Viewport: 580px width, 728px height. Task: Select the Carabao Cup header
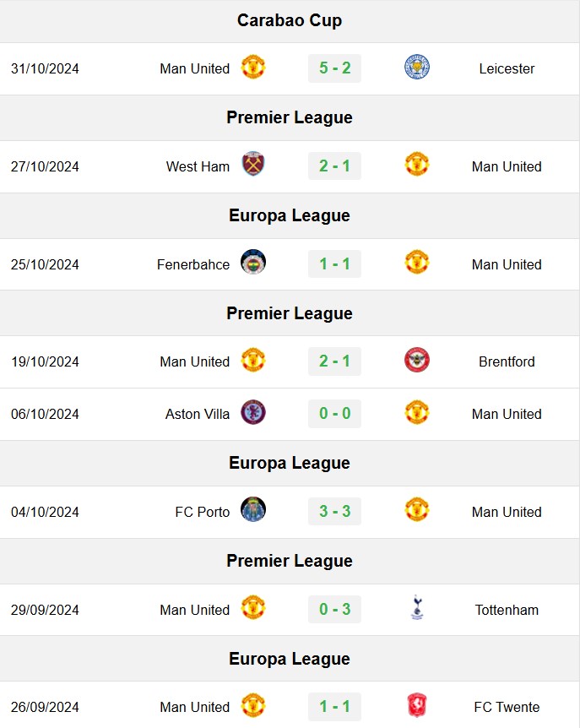[x=290, y=21]
